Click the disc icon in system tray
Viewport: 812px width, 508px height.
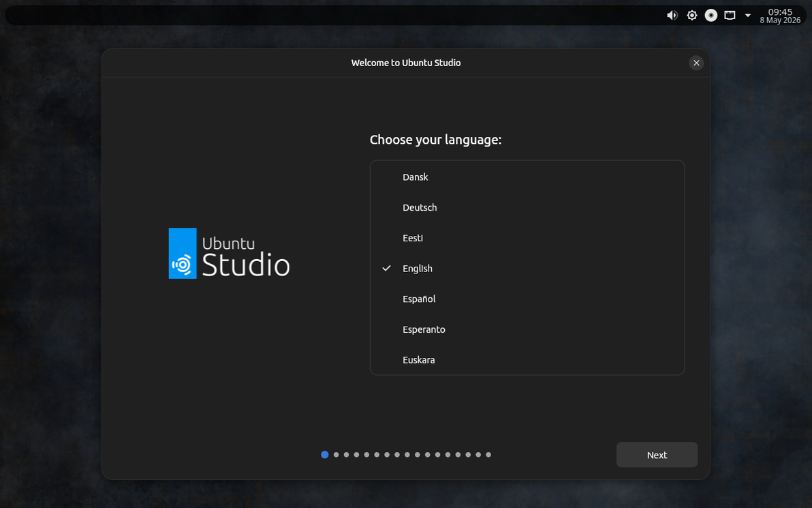click(711, 16)
